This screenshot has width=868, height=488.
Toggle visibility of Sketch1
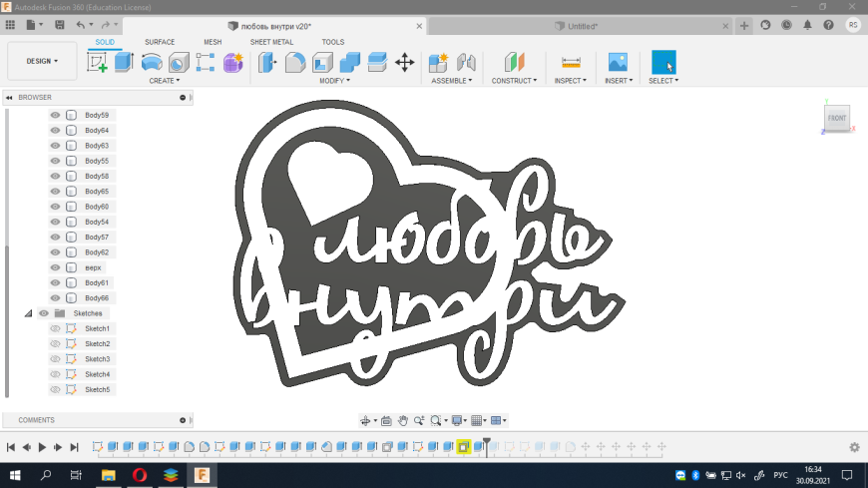coord(56,328)
